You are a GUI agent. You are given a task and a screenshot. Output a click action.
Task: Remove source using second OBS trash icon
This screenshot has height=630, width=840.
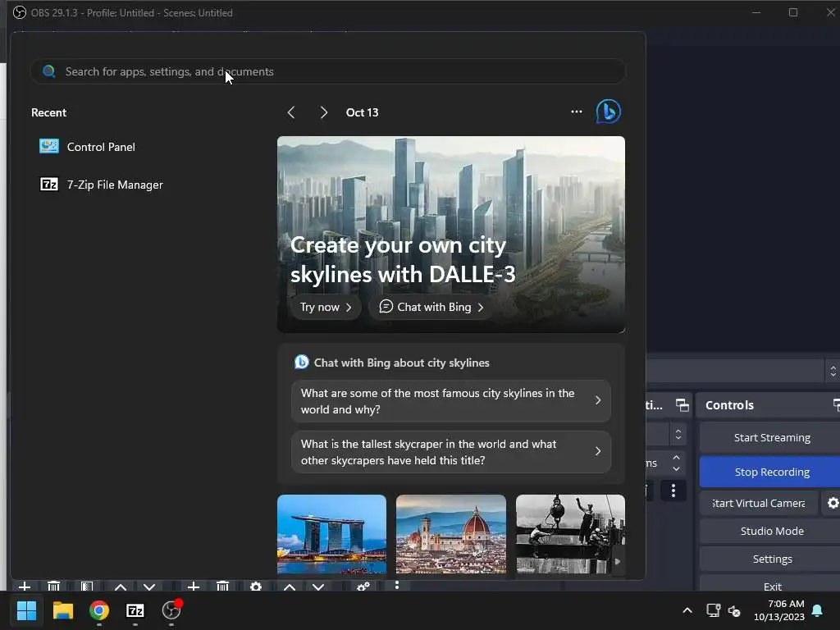click(223, 587)
